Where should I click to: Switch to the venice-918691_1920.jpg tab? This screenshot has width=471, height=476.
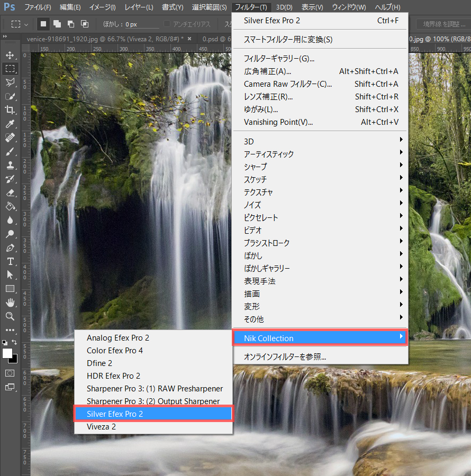(105, 39)
